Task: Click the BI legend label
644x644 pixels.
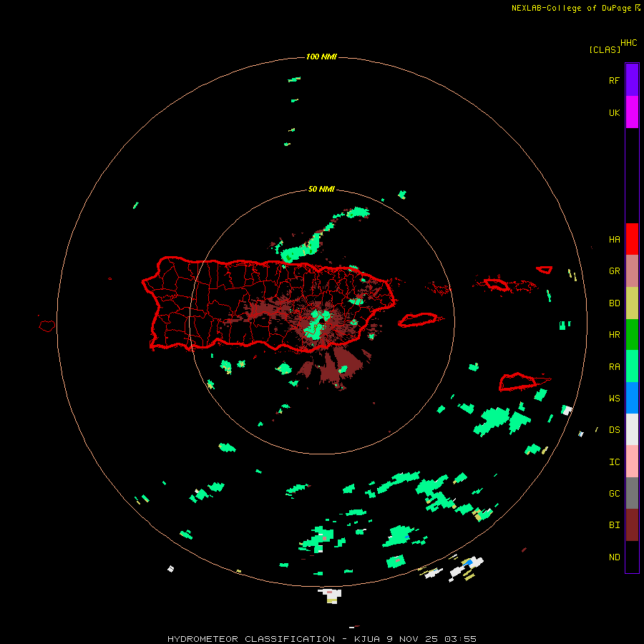Action: (x=614, y=525)
